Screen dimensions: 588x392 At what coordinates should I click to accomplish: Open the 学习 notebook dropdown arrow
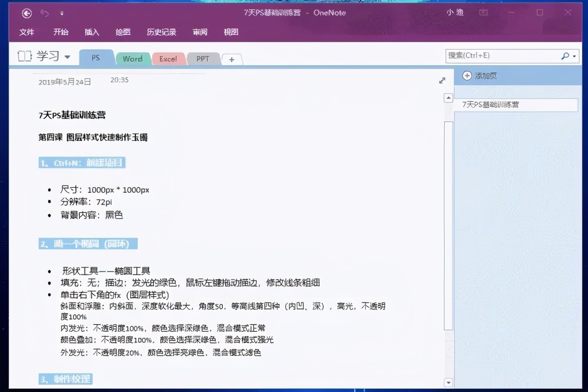pyautogui.click(x=67, y=56)
